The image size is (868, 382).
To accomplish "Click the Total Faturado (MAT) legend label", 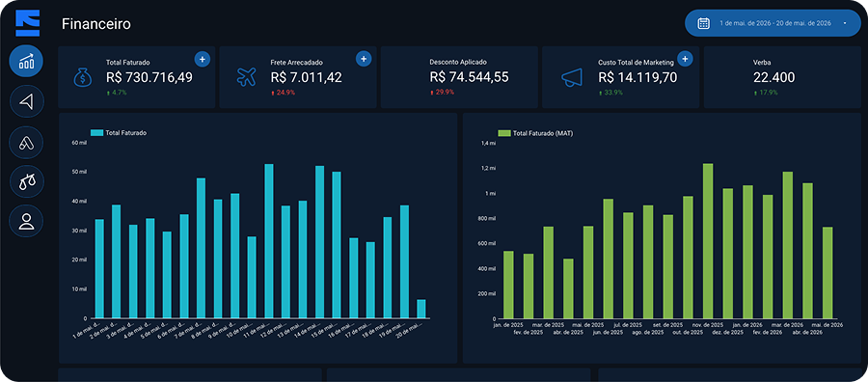I will tap(543, 133).
